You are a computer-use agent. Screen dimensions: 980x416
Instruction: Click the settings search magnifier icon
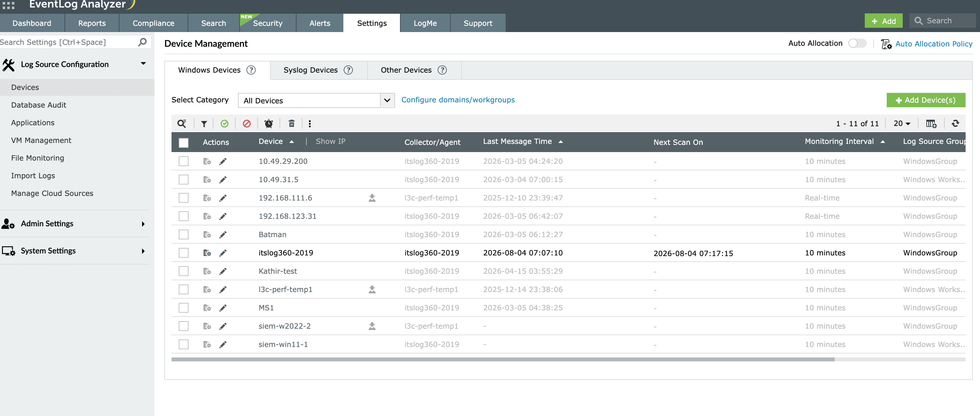tap(142, 42)
